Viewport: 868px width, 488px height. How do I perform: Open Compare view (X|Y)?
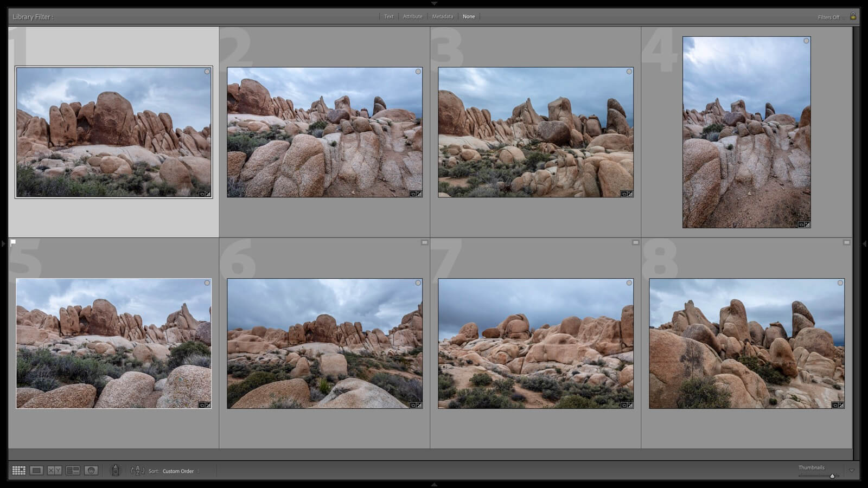click(x=54, y=471)
